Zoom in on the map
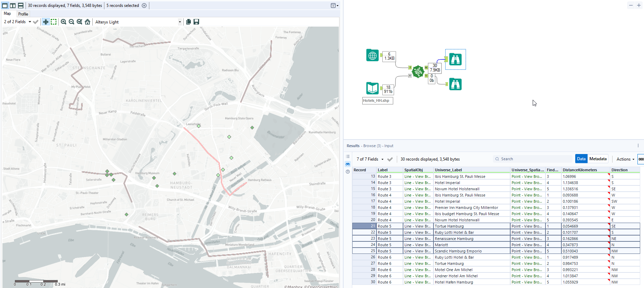This screenshot has height=288, width=644. pos(64,22)
